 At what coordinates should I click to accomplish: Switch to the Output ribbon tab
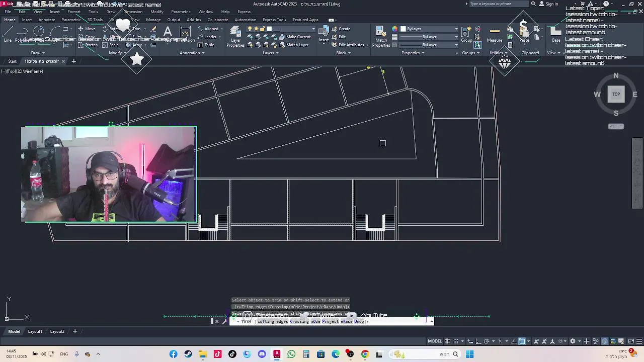174,20
